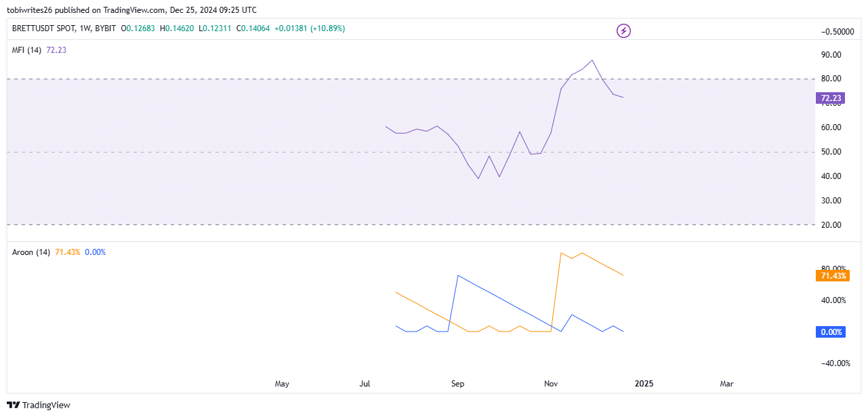
Task: Click the 80.00 level on the MFI scale
Action: click(831, 79)
